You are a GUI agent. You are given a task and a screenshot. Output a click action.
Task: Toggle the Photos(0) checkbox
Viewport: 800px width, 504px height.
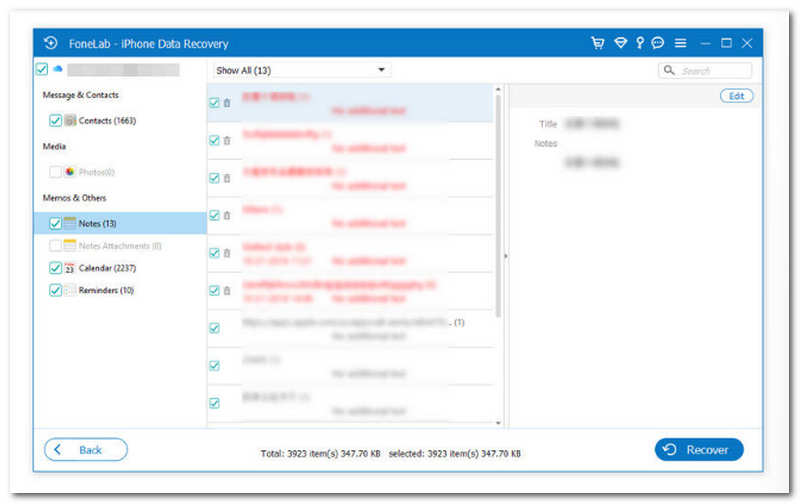[x=55, y=172]
